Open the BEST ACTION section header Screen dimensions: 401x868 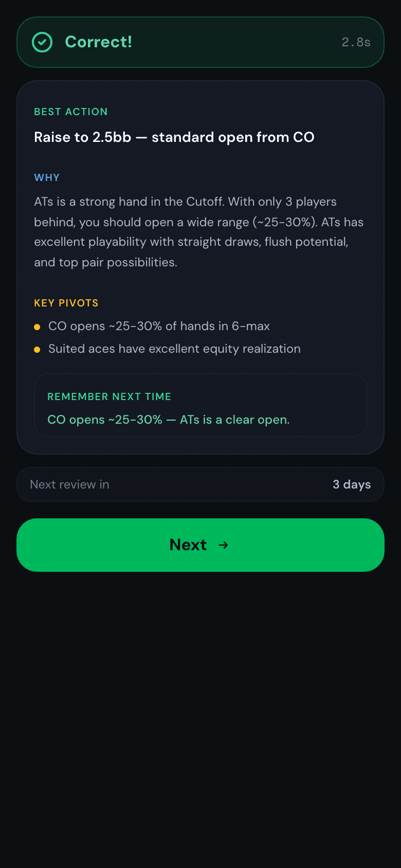(x=70, y=112)
